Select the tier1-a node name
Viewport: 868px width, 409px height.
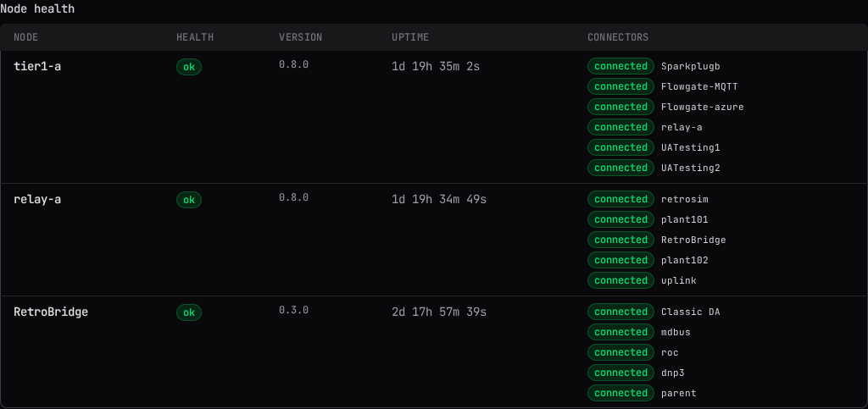click(x=37, y=66)
